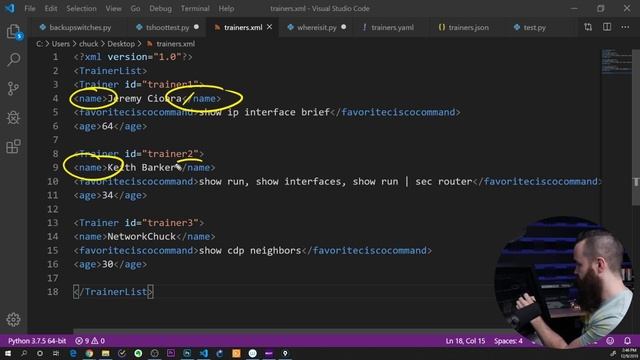This screenshot has height=360, width=640.
Task: Click the age value 64 on line 6
Action: click(107, 126)
